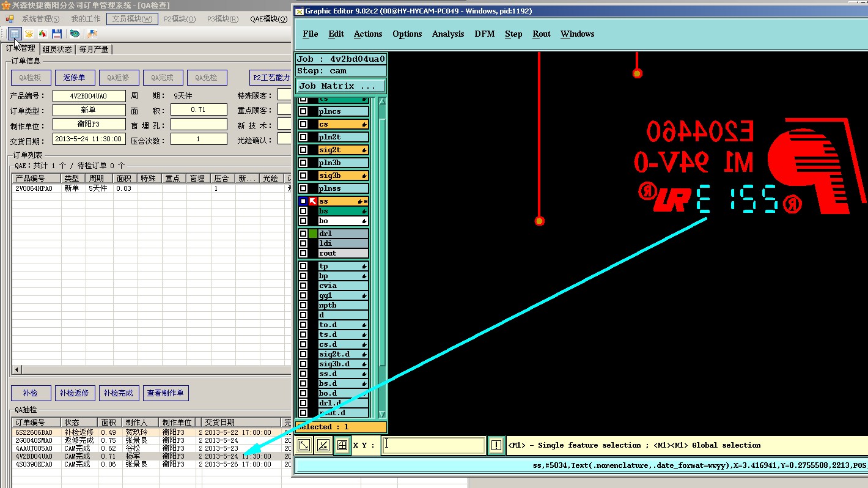Toggle display checkbox for cs layer
Image resolution: width=868 pixels, height=488 pixels.
[x=303, y=124]
